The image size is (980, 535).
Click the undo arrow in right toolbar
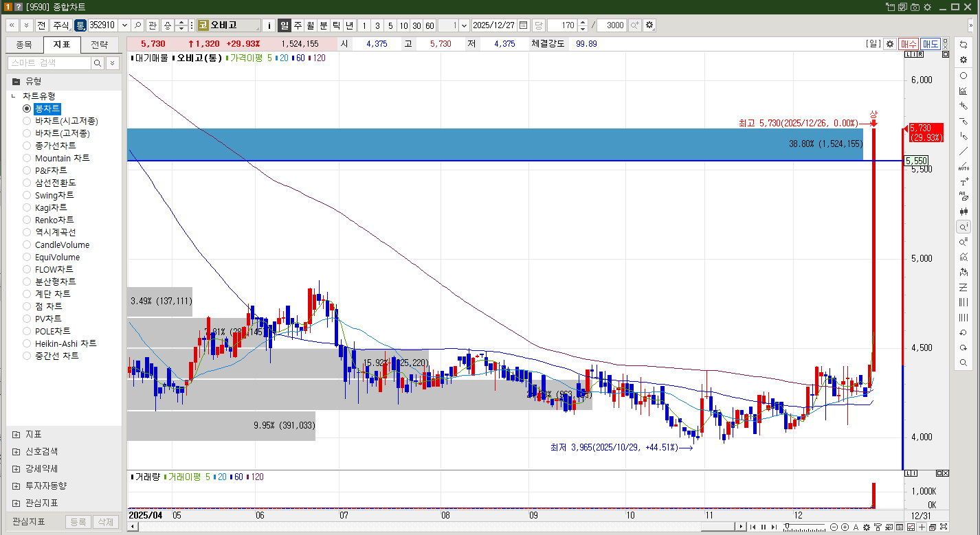(964, 332)
